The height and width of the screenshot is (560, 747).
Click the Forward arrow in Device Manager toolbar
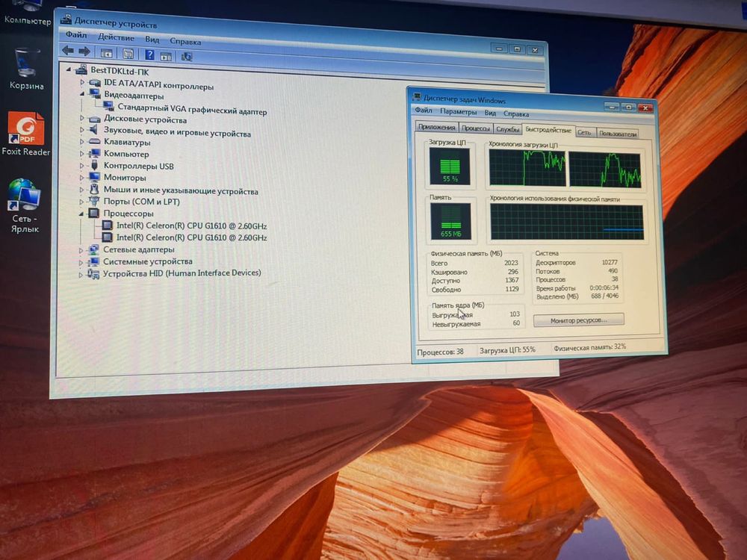pos(84,51)
